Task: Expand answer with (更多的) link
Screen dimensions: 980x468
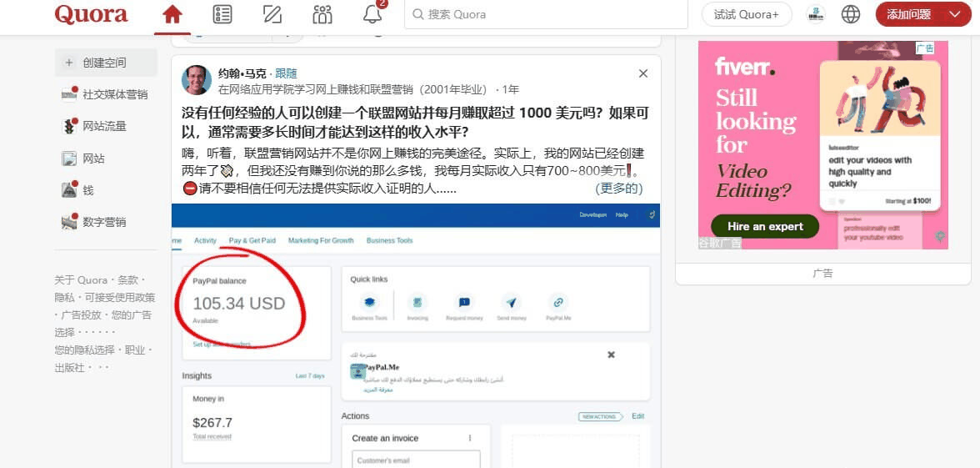Action: 618,189
